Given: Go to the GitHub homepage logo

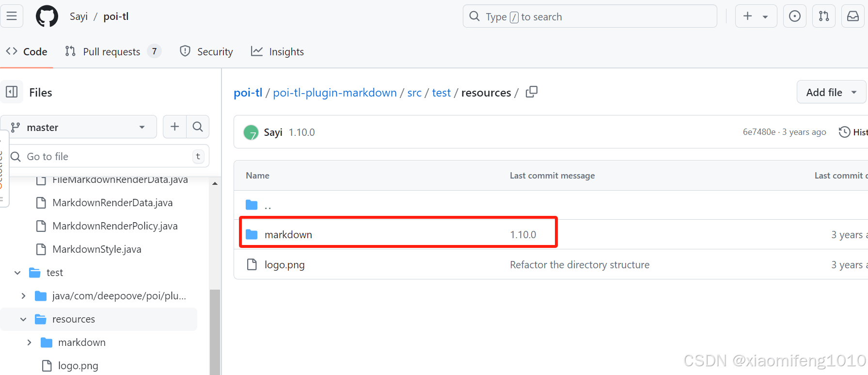Looking at the screenshot, I should 47,16.
